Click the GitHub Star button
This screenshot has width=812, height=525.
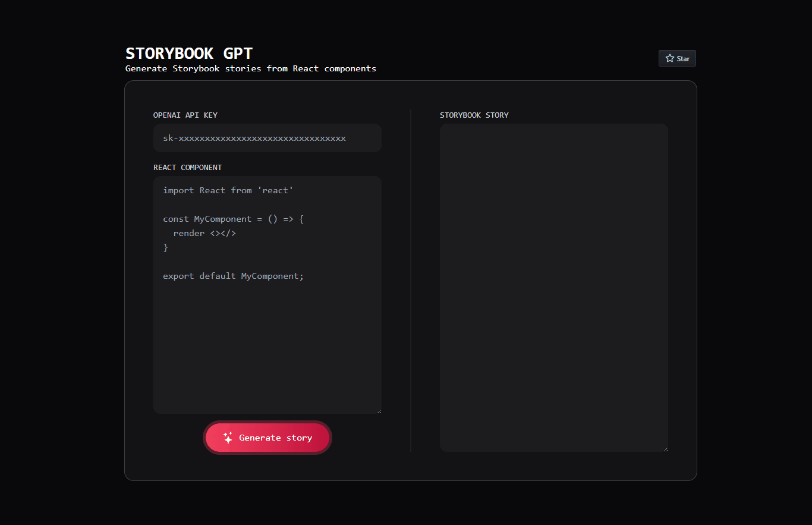(677, 58)
